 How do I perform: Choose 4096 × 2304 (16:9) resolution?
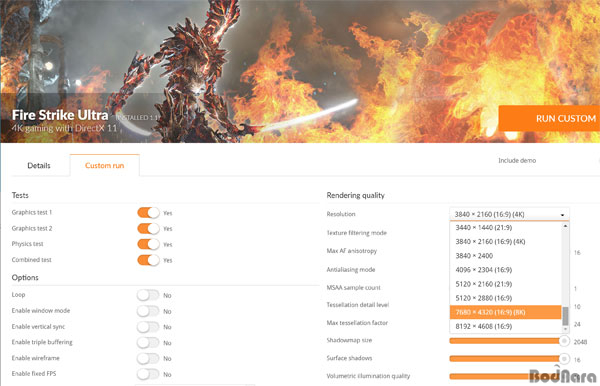[x=505, y=270]
